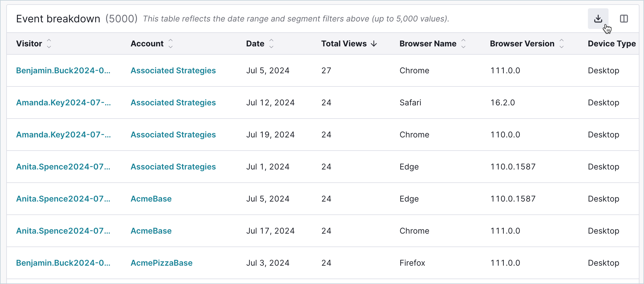
Task: Select the Safari browser name cell
Action: [410, 102]
